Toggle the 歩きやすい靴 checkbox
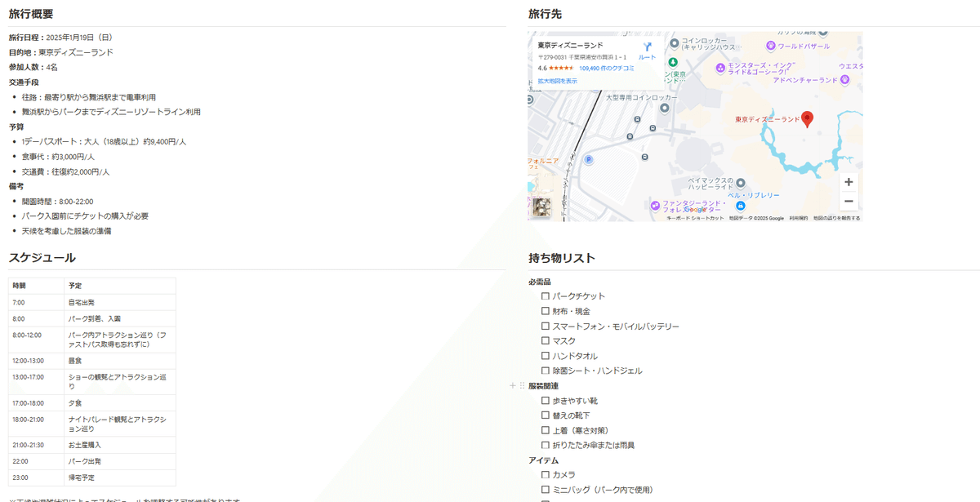980x502 pixels. coord(546,401)
